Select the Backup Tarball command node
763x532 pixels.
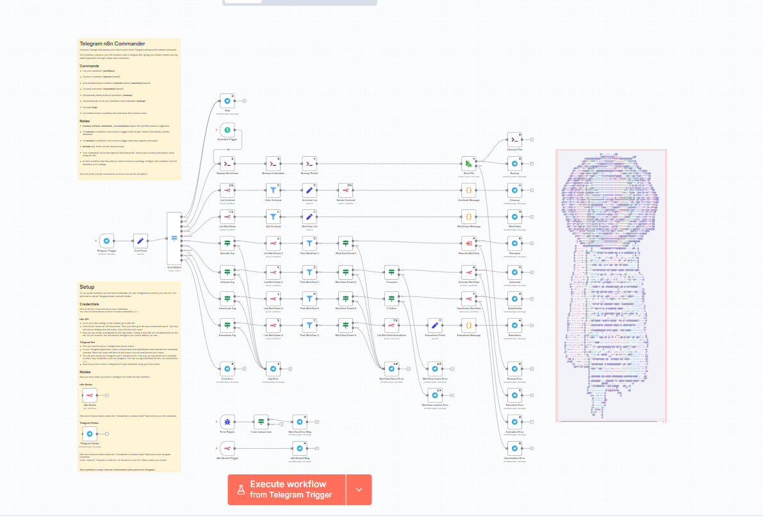coord(309,164)
